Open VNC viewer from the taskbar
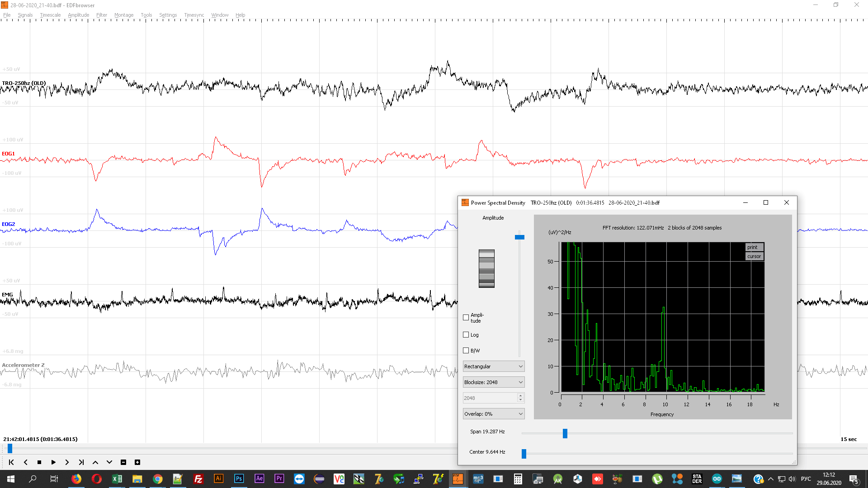This screenshot has height=488, width=868. (339, 479)
